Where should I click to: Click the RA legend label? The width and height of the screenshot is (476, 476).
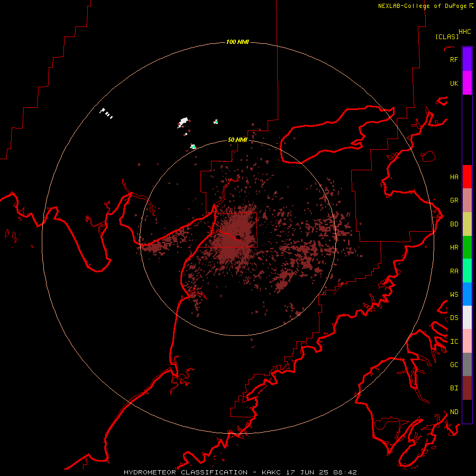(454, 271)
